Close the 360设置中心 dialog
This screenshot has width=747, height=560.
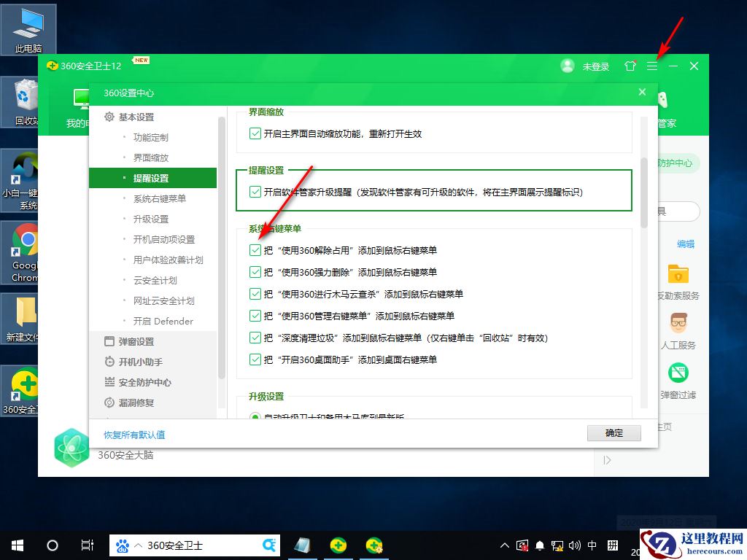[x=642, y=92]
